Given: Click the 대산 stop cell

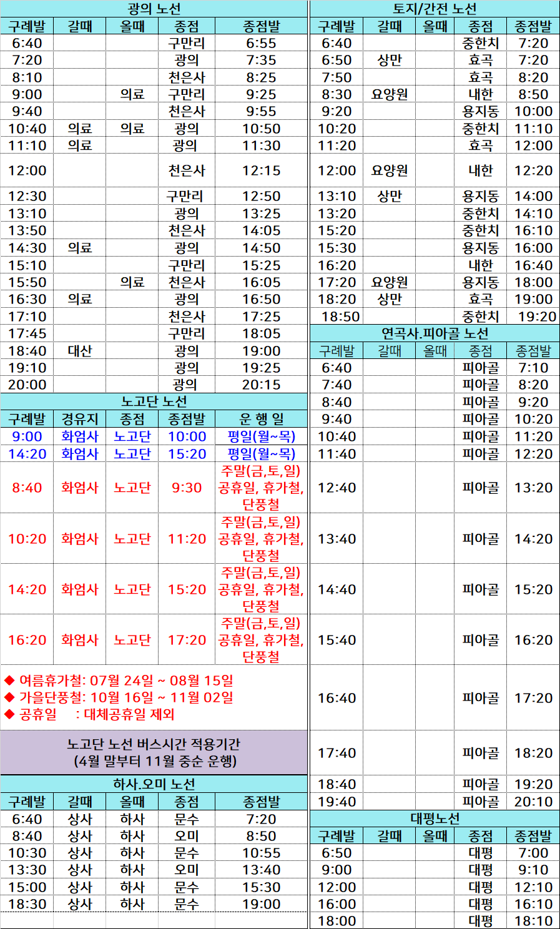Looking at the screenshot, I should (80, 351).
